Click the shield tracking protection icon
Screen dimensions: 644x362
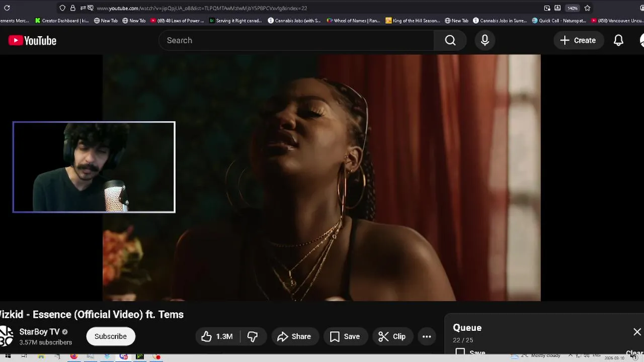coord(62,8)
